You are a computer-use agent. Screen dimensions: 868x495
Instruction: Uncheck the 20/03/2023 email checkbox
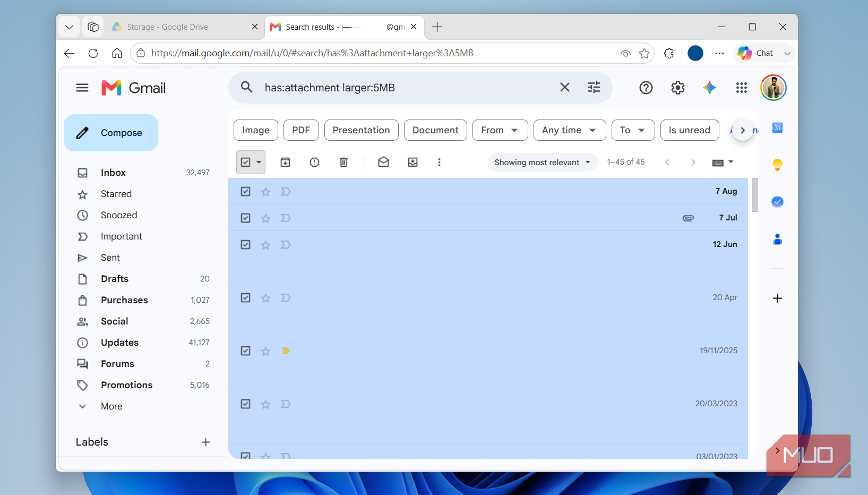point(246,404)
